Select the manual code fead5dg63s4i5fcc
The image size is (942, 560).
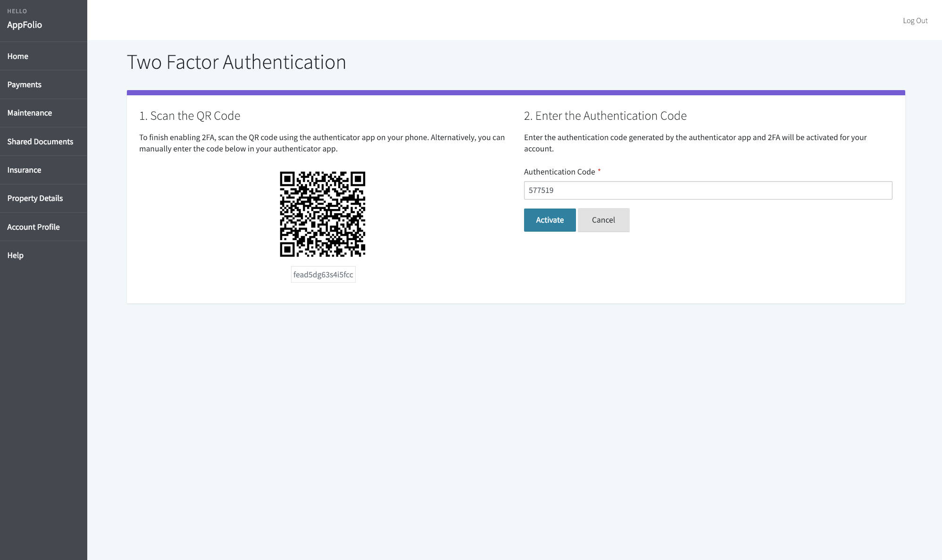[x=323, y=275]
